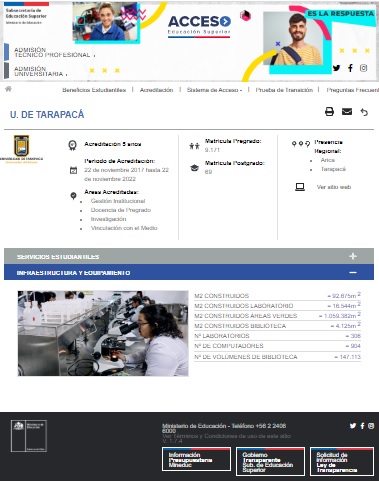The image size is (379, 482).
Task: Go back with return arrow icon
Action: tap(364, 112)
